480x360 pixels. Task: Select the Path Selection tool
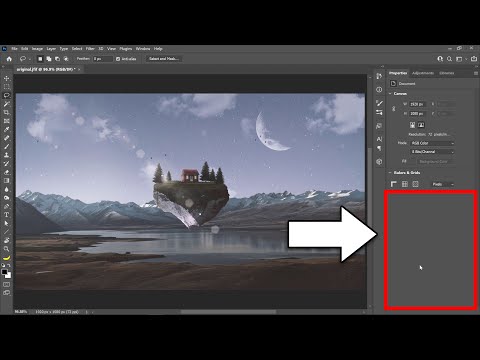(x=6, y=223)
